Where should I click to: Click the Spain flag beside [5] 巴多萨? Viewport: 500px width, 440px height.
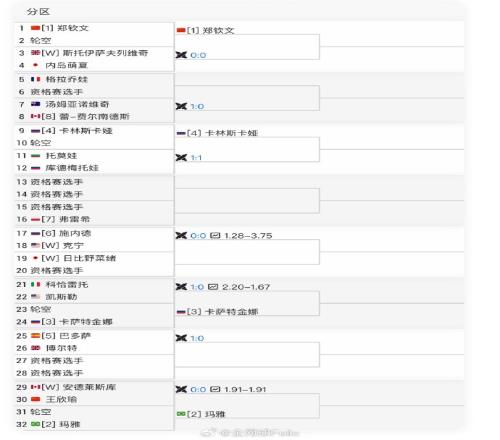point(35,336)
